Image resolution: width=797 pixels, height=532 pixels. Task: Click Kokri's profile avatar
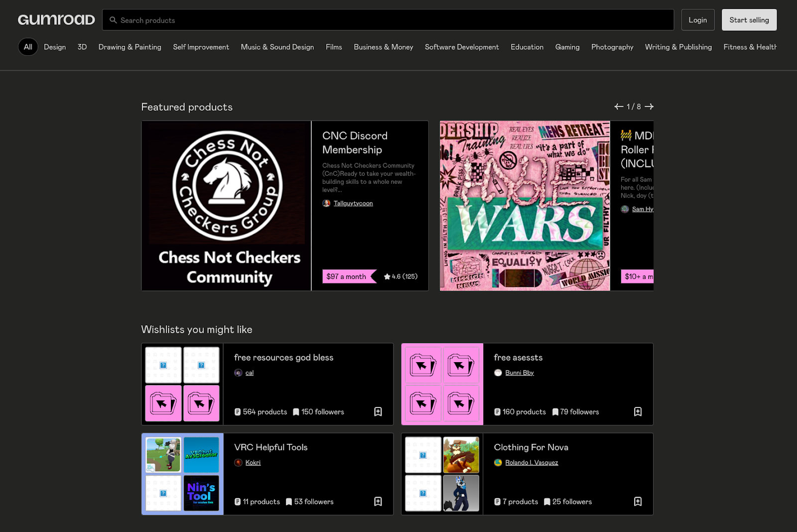coord(238,462)
